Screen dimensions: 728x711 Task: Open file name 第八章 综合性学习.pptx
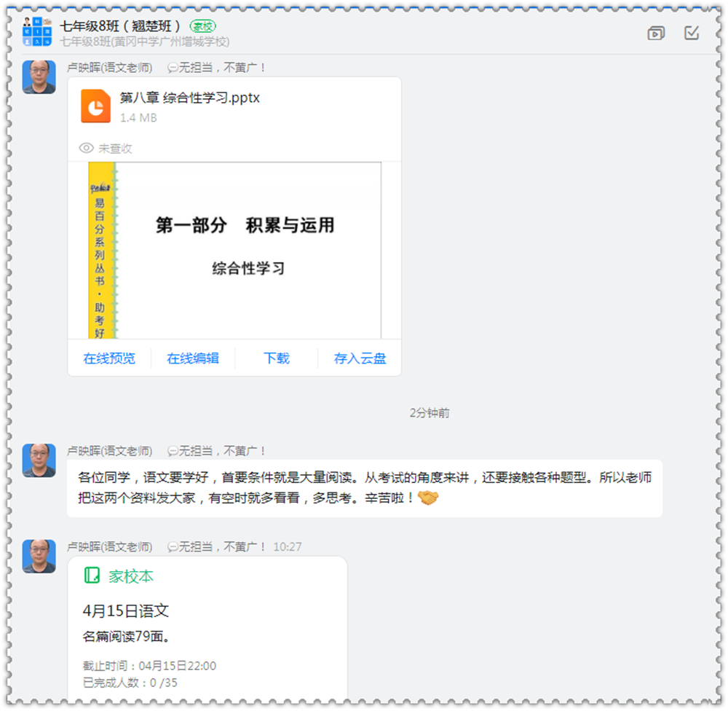click(190, 98)
